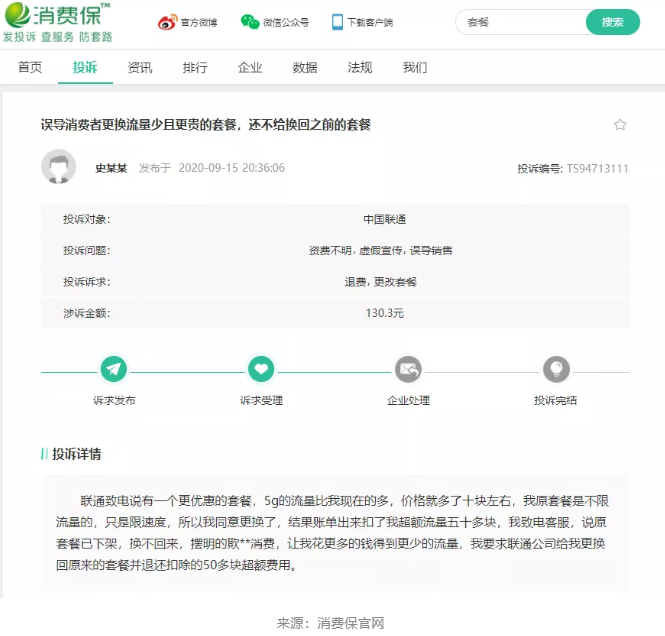Click the amount 130.3元
665x636 pixels.
click(x=385, y=313)
